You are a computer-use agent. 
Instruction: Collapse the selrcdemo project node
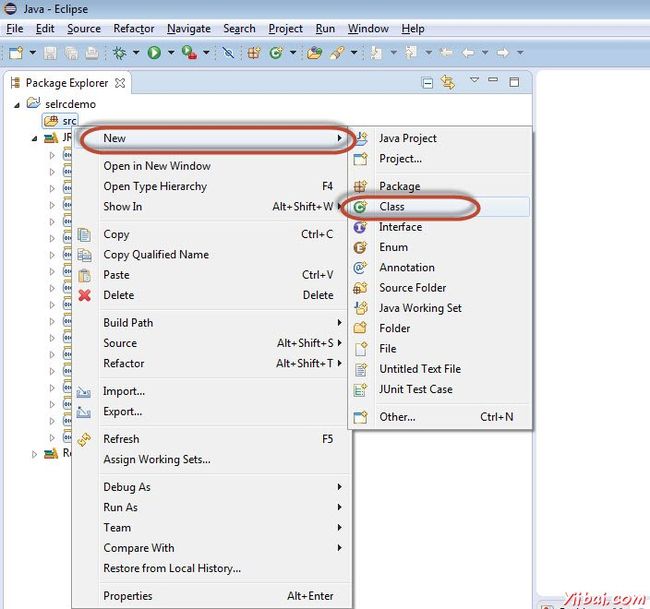(x=17, y=105)
